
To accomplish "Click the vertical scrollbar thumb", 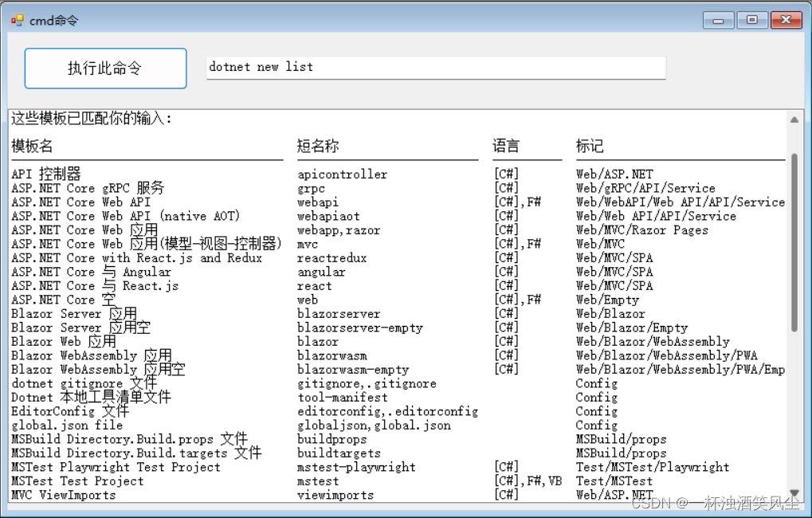I will 794,242.
